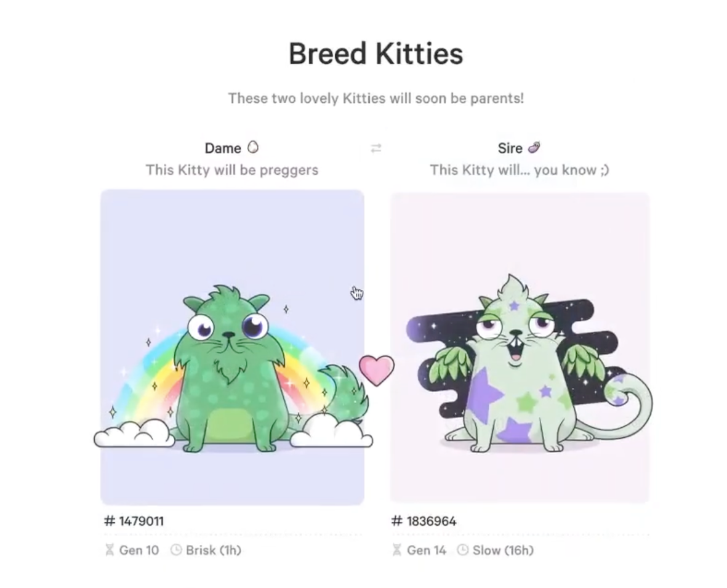
Task: Select the green Dame kitty card
Action: pyautogui.click(x=232, y=347)
